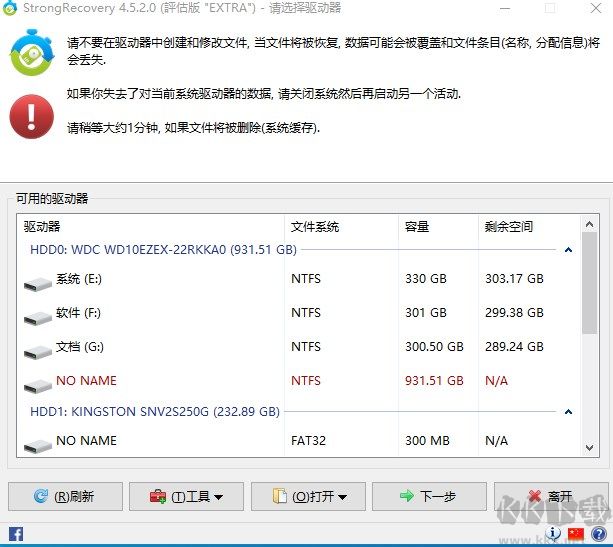Click the drive icon of red NO NAME partition

pos(38,386)
